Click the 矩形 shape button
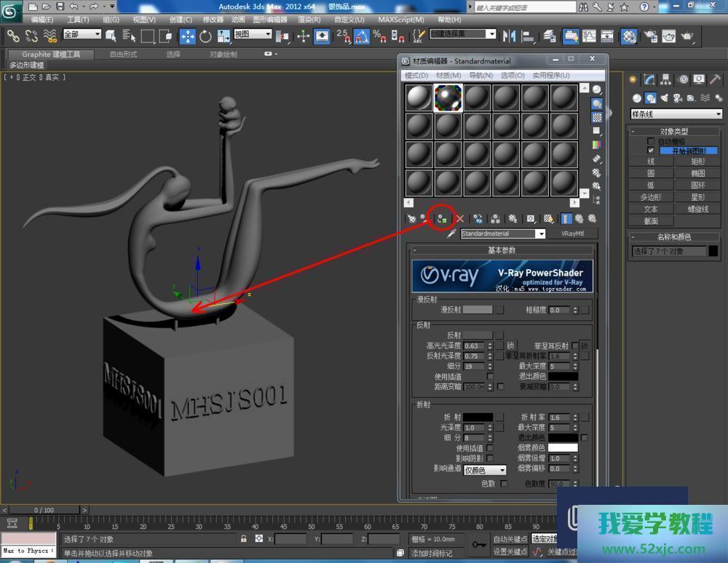This screenshot has width=728, height=563. coord(697,161)
